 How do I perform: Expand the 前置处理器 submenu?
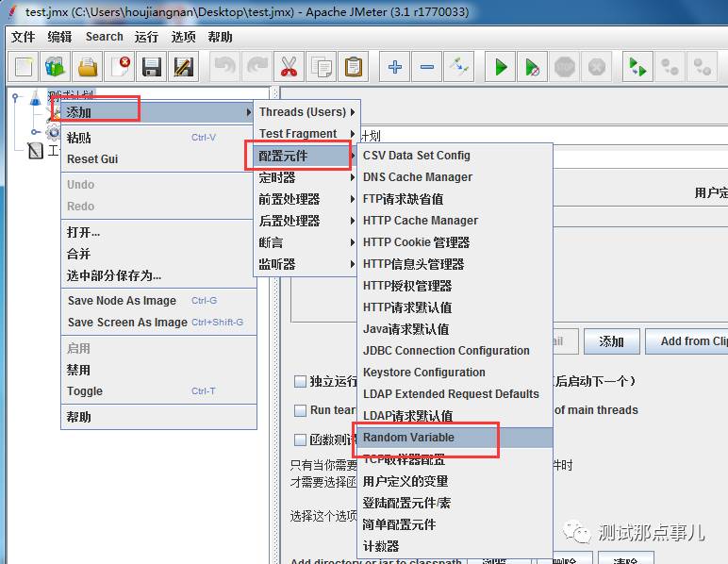(x=306, y=199)
